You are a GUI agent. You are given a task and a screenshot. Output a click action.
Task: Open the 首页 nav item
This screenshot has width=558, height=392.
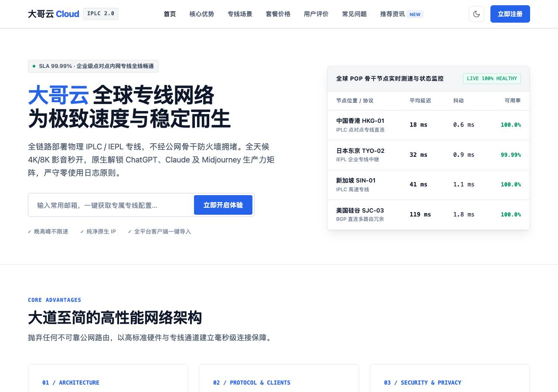click(x=170, y=14)
